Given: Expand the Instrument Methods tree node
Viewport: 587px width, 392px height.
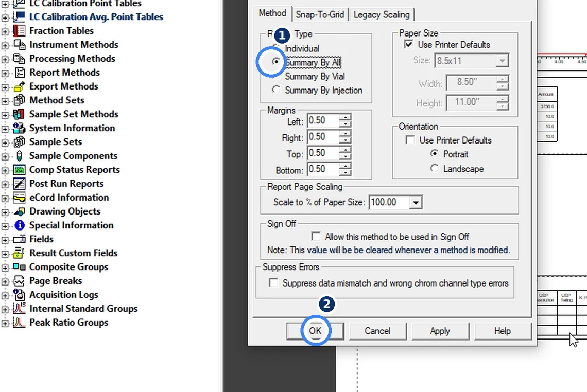Looking at the screenshot, I should (5, 46).
